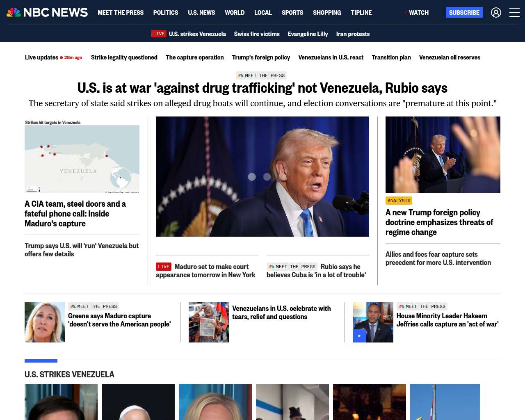Click the Watch live link
The image size is (525, 420).
(416, 13)
